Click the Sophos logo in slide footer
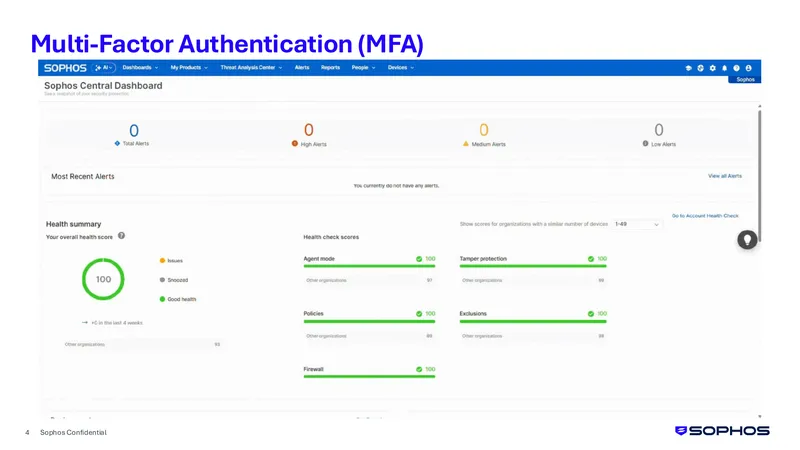 point(722,431)
